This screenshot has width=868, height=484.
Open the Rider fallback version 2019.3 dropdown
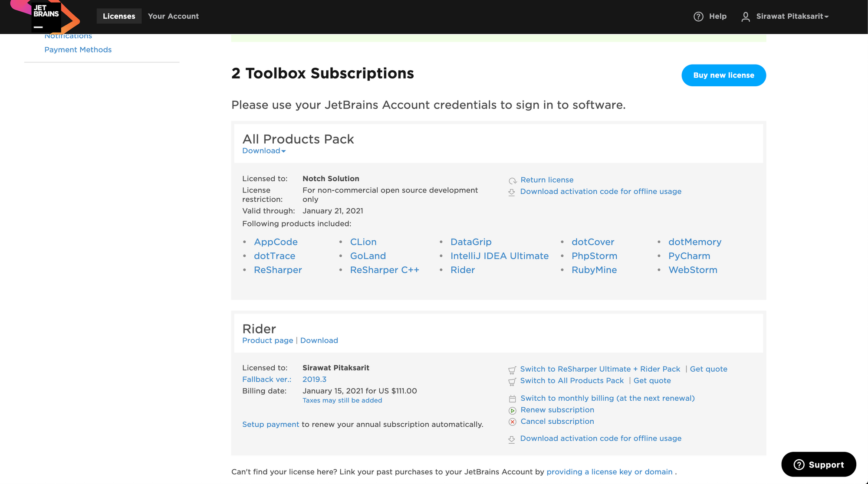(314, 379)
